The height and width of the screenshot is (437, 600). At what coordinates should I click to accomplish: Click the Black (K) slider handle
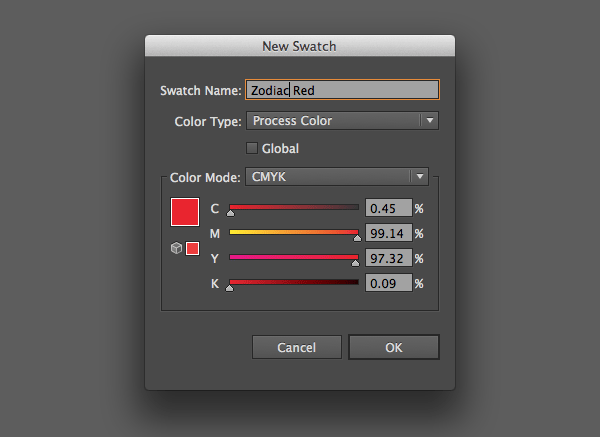(x=229, y=288)
